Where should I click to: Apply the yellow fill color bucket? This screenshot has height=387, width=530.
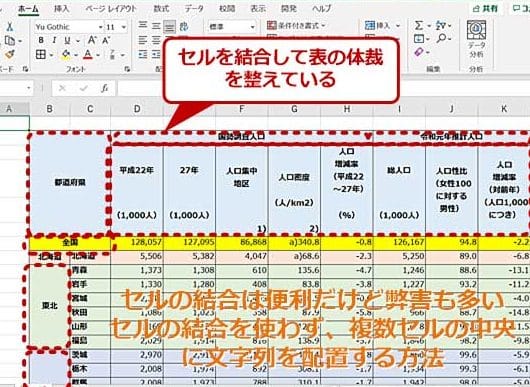coord(66,55)
